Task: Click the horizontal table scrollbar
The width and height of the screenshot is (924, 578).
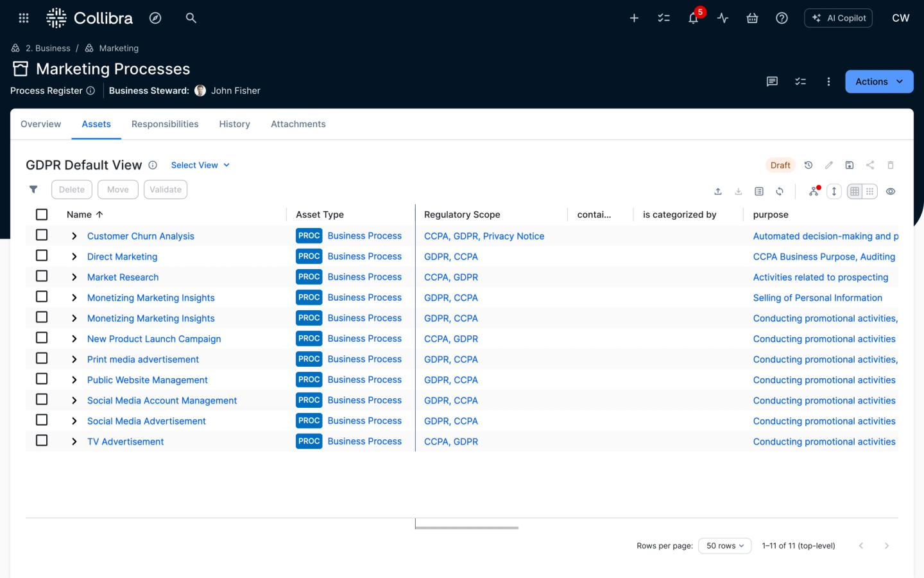Action: pyautogui.click(x=466, y=528)
